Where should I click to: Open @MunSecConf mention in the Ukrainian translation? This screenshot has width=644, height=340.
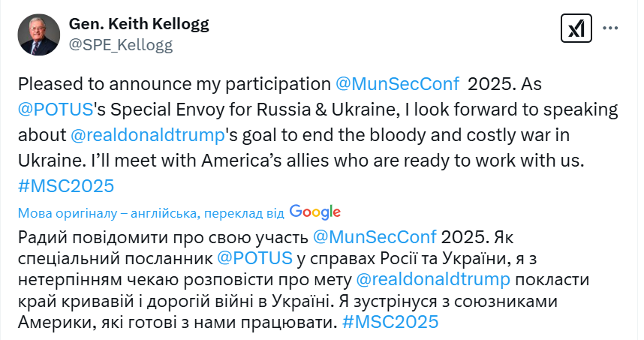(374, 238)
